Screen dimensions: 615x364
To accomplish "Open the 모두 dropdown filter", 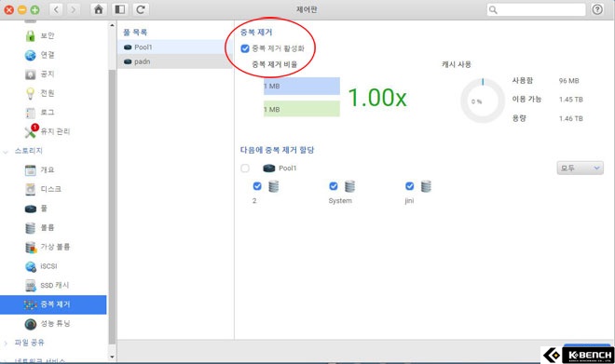I will click(580, 169).
